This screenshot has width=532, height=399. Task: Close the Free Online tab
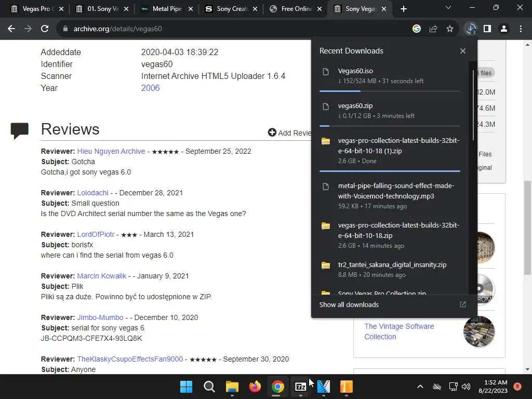pos(320,9)
